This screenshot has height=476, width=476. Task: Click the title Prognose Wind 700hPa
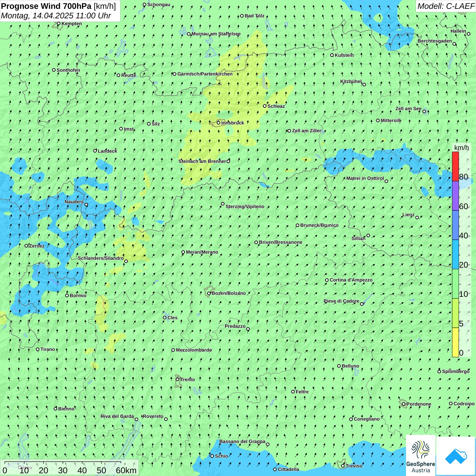(x=46, y=6)
